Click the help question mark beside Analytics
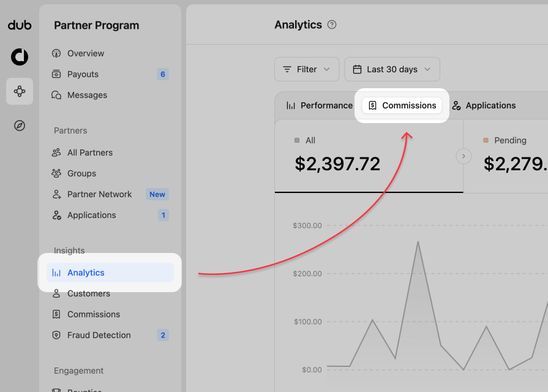This screenshot has height=392, width=548. [x=332, y=25]
